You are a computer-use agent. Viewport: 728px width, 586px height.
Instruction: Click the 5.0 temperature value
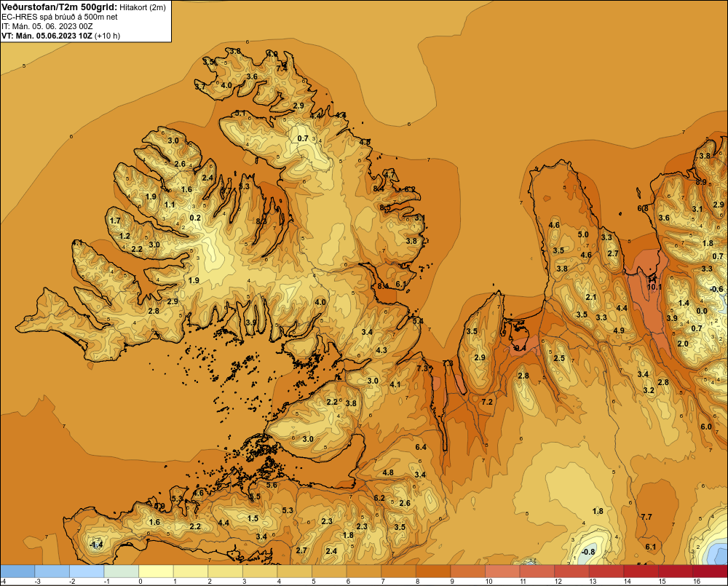[x=583, y=234]
